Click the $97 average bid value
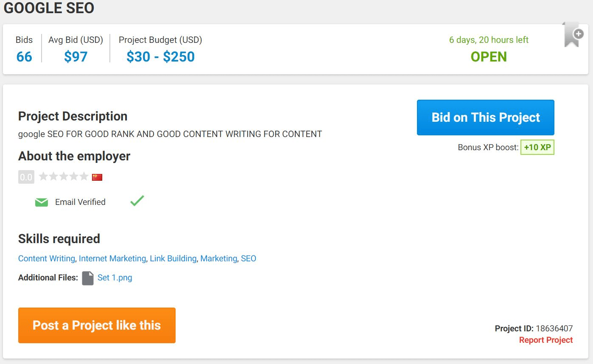This screenshot has height=364, width=593. pos(76,57)
